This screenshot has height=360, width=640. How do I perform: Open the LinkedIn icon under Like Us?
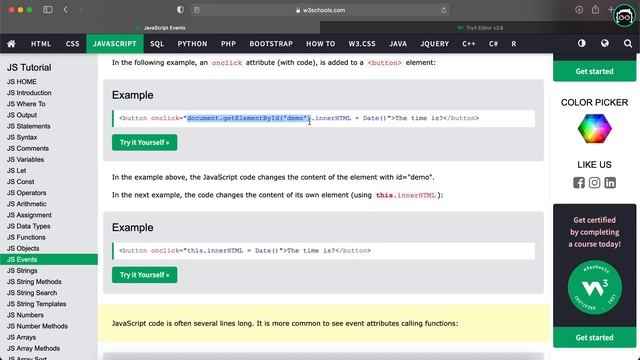coord(610,182)
